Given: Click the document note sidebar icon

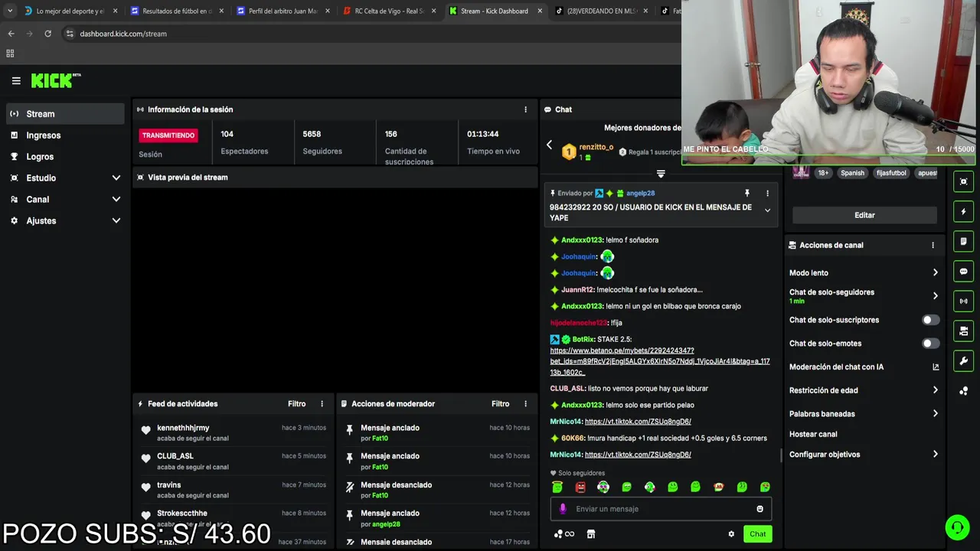Looking at the screenshot, I should tap(963, 241).
